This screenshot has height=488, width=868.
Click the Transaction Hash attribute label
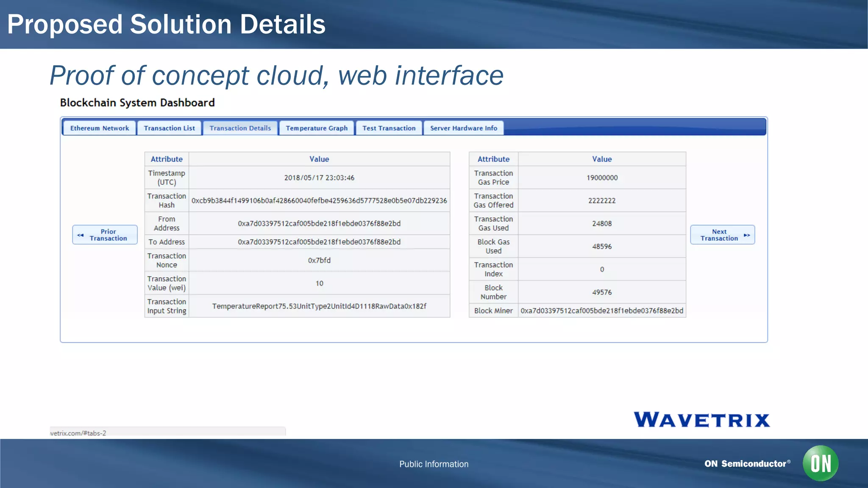[x=167, y=200]
